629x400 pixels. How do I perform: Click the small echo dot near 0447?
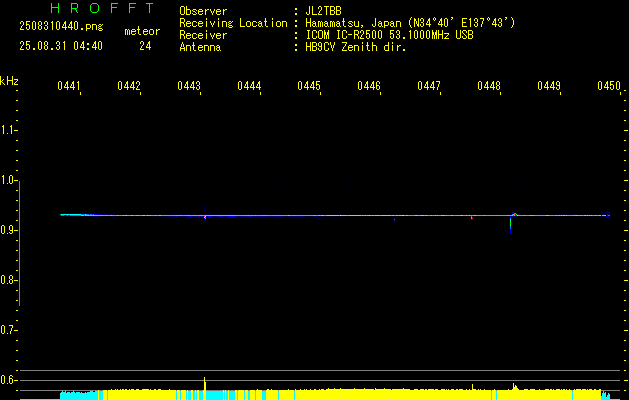click(472, 218)
